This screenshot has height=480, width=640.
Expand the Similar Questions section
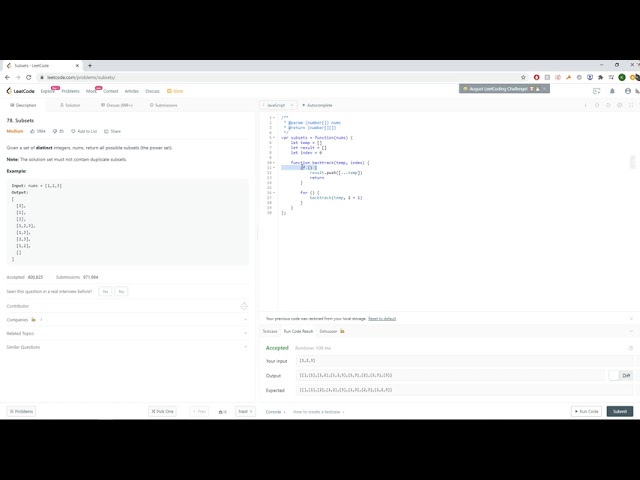tap(246, 347)
